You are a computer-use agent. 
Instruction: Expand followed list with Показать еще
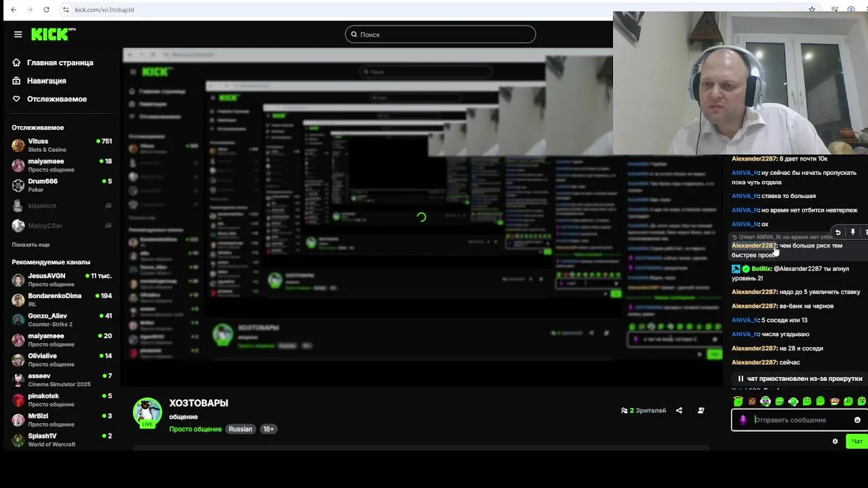coord(31,245)
